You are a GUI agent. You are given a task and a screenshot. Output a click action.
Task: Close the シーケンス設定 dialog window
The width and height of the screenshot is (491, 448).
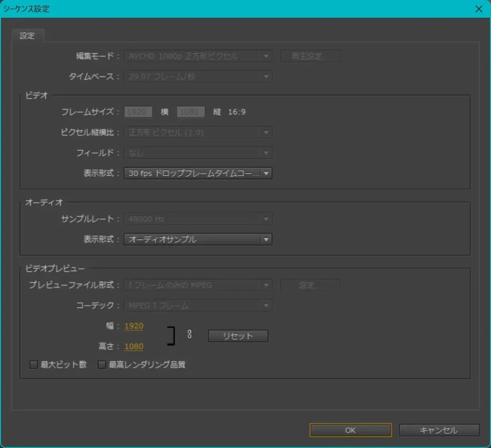click(x=478, y=9)
